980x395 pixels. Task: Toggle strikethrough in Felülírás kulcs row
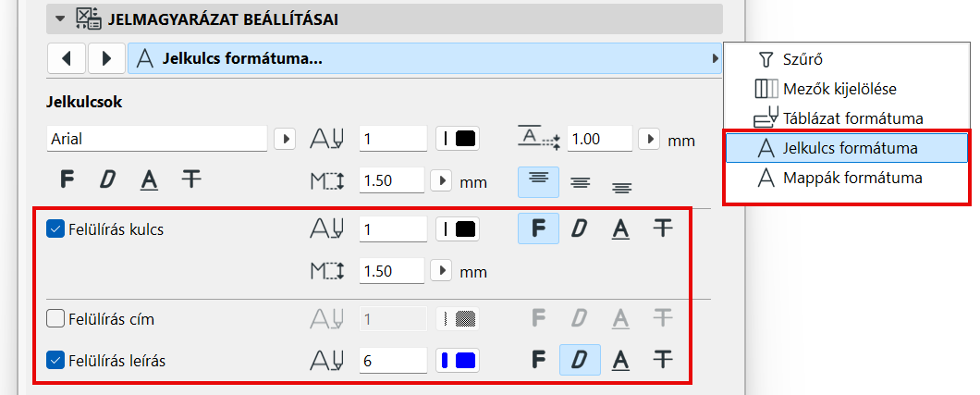[x=662, y=228]
